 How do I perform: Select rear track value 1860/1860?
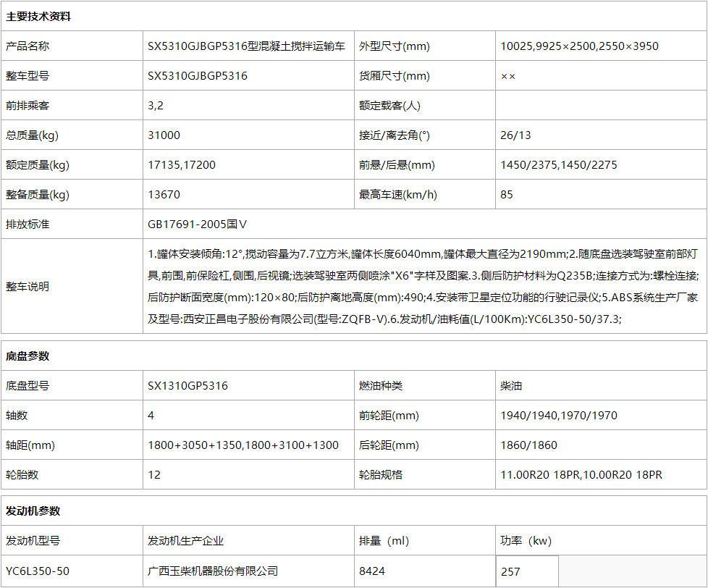point(528,445)
